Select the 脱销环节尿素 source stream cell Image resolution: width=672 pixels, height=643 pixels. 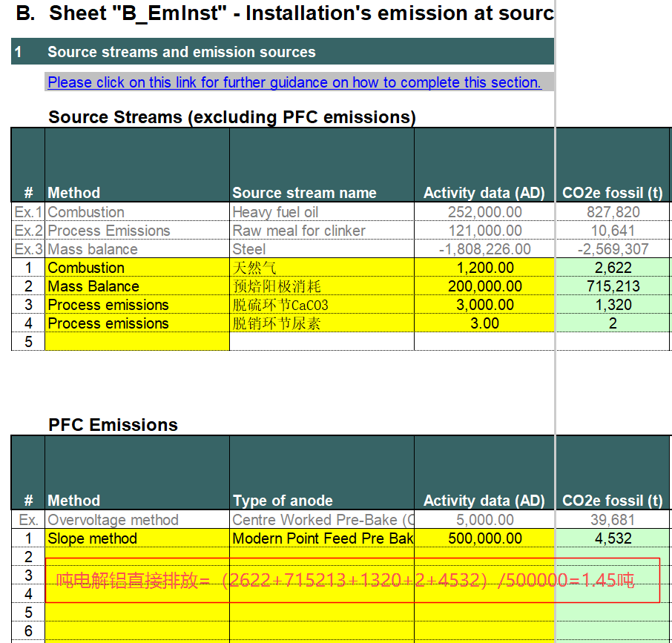click(321, 323)
